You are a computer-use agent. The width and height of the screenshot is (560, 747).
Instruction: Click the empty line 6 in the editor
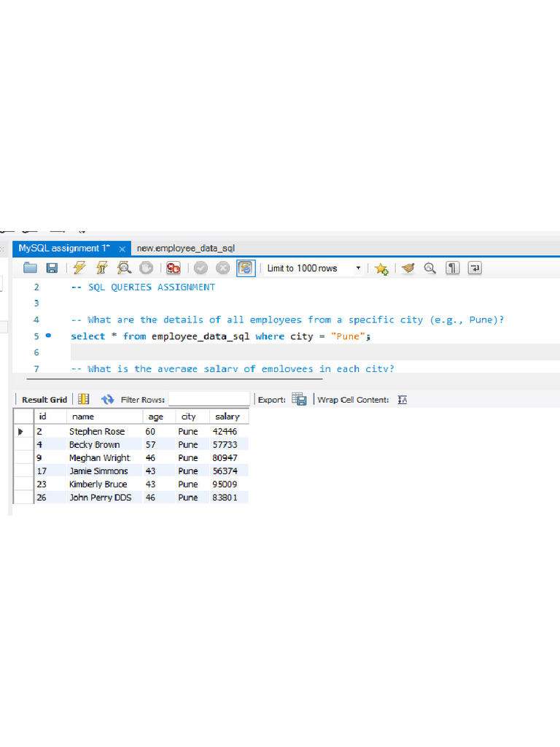click(x=315, y=352)
